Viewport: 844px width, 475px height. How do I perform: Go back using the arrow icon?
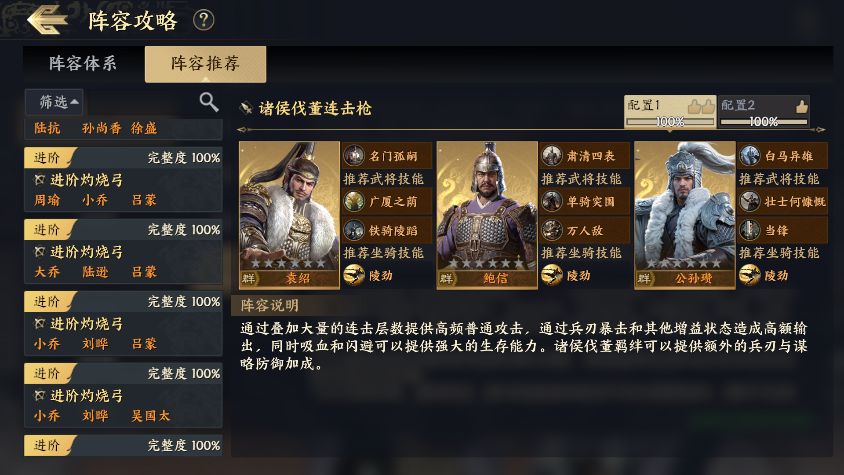(47, 19)
